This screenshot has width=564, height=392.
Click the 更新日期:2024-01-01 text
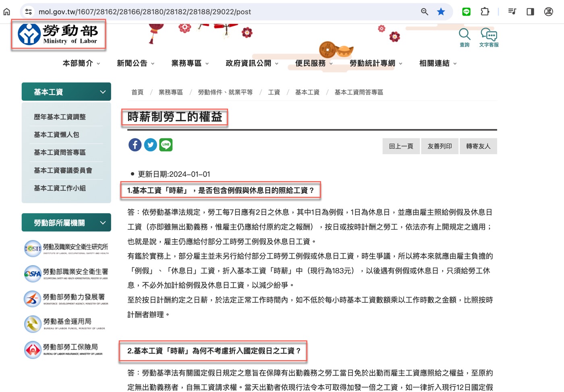pyautogui.click(x=174, y=174)
